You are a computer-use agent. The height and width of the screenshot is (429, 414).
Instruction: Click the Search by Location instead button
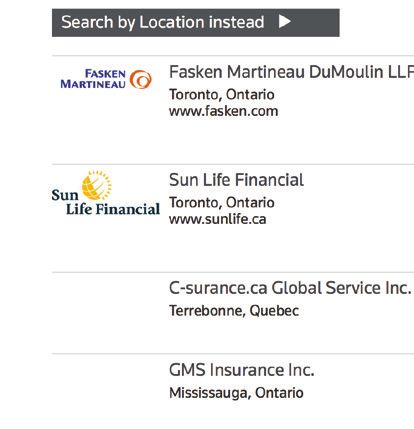click(196, 23)
